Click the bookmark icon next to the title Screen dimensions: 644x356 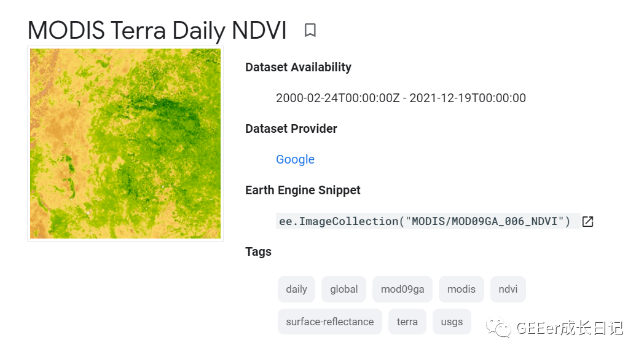coord(310,30)
